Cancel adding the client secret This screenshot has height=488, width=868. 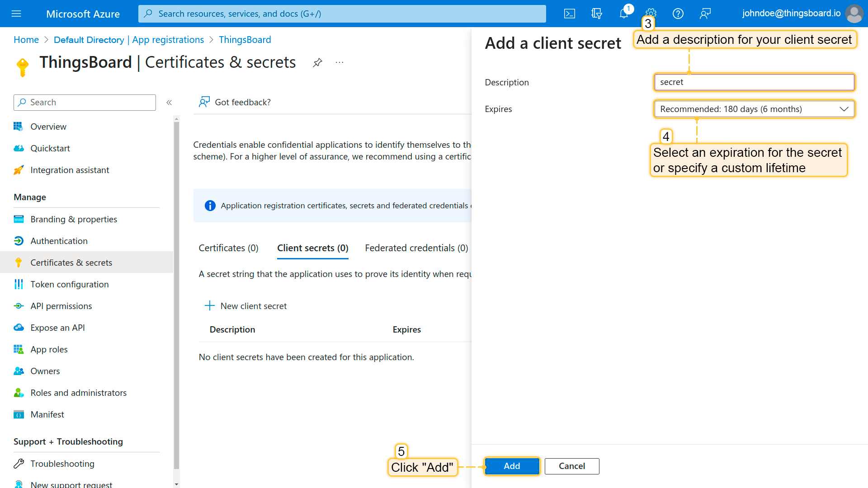coord(571,466)
